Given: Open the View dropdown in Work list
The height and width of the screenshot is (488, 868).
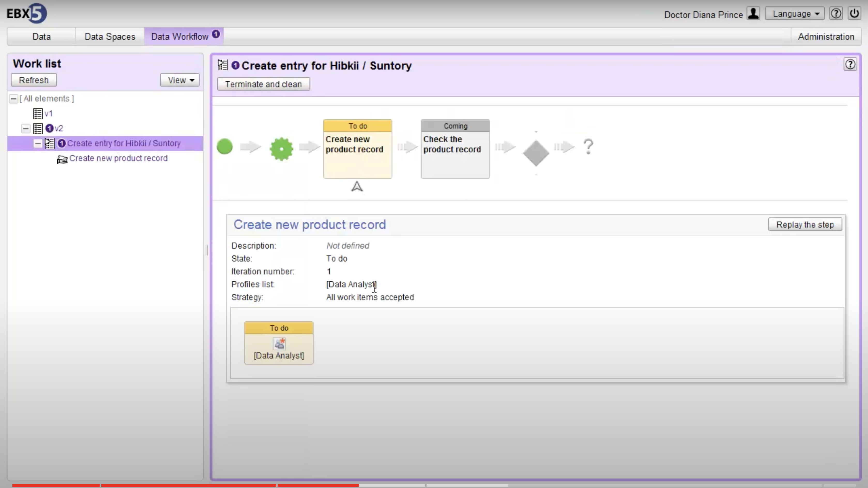Looking at the screenshot, I should coord(180,80).
